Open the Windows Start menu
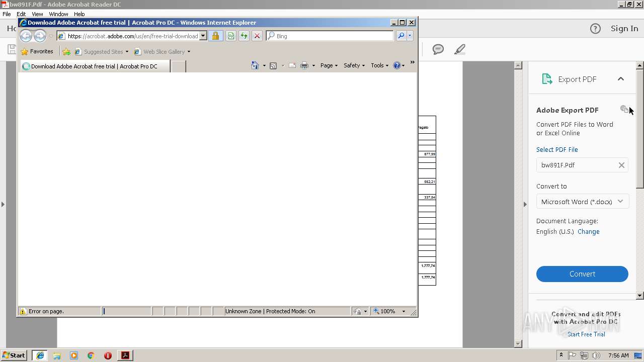 click(14, 355)
